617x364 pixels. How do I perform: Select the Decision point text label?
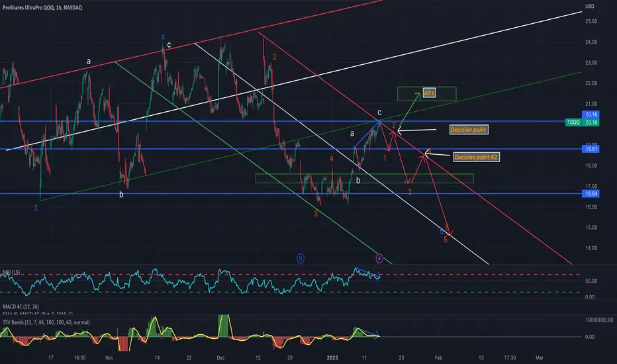coord(469,130)
